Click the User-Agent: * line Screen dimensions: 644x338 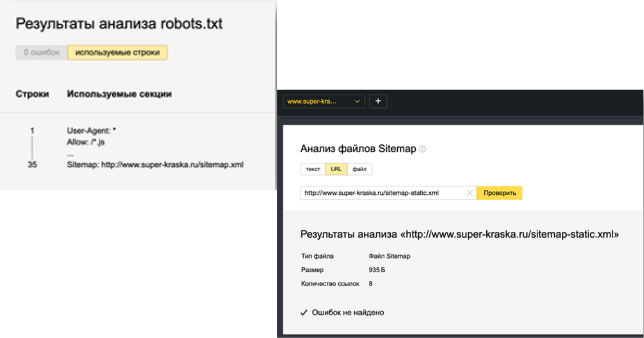92,130
